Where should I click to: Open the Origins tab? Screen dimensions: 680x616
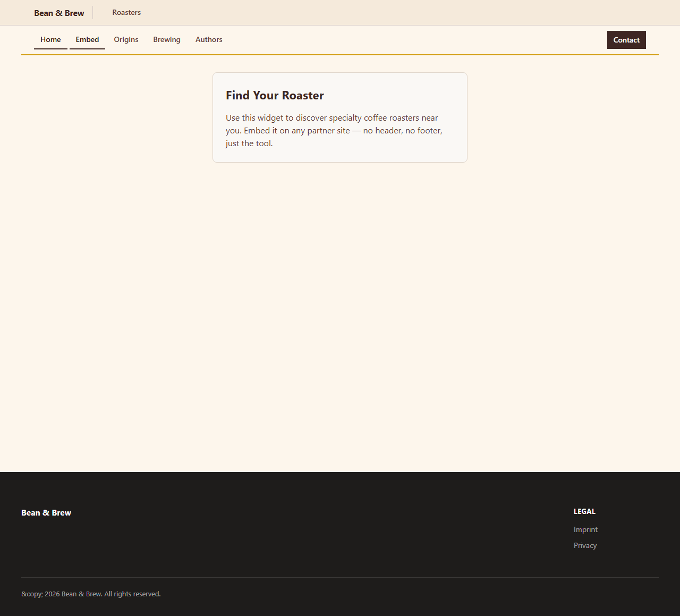tap(126, 39)
